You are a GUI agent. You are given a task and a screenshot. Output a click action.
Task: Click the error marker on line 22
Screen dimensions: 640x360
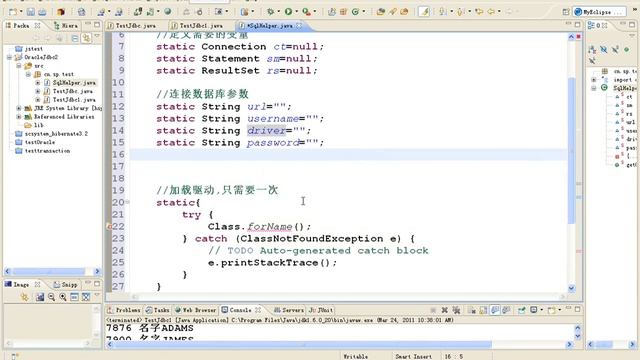tap(109, 227)
